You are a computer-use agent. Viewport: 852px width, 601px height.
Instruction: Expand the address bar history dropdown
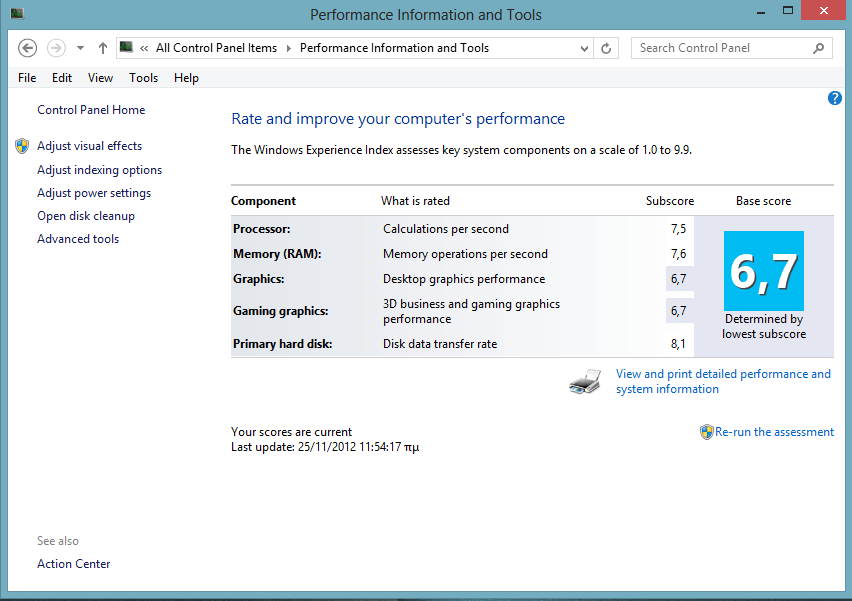[x=584, y=48]
